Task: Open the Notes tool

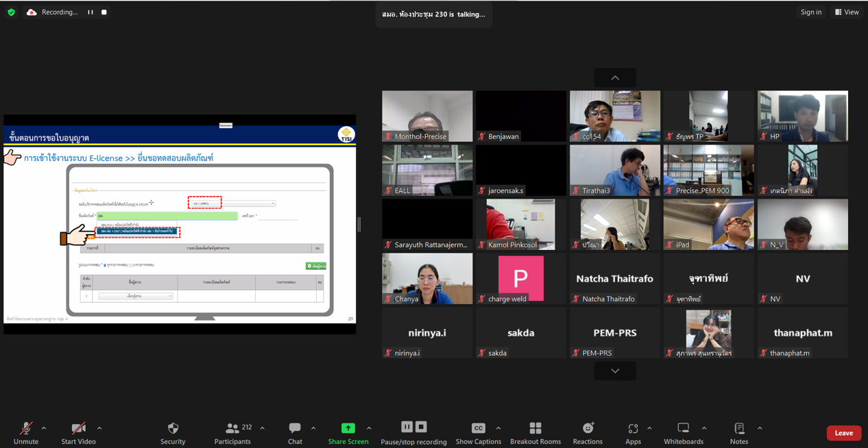Action: pyautogui.click(x=739, y=429)
